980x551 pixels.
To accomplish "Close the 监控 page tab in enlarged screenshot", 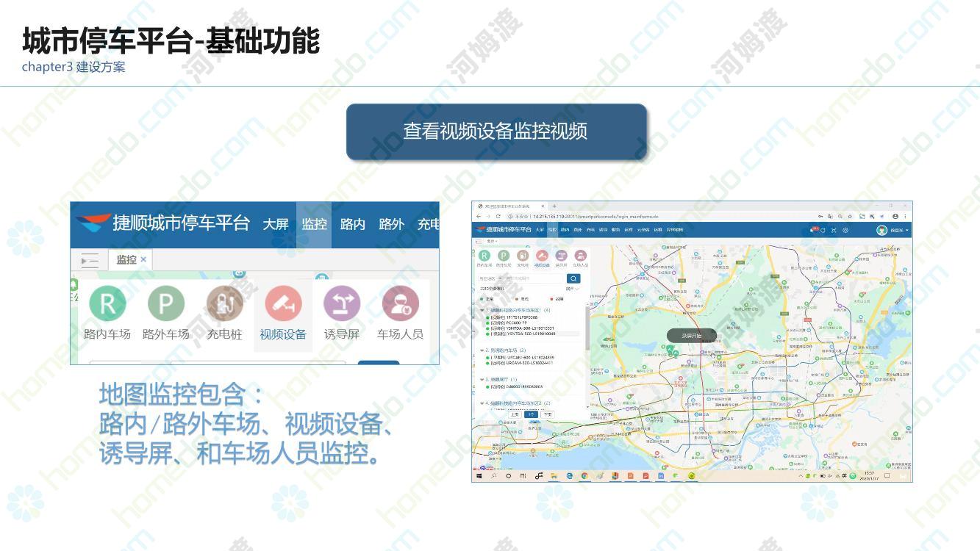I will tap(143, 259).
